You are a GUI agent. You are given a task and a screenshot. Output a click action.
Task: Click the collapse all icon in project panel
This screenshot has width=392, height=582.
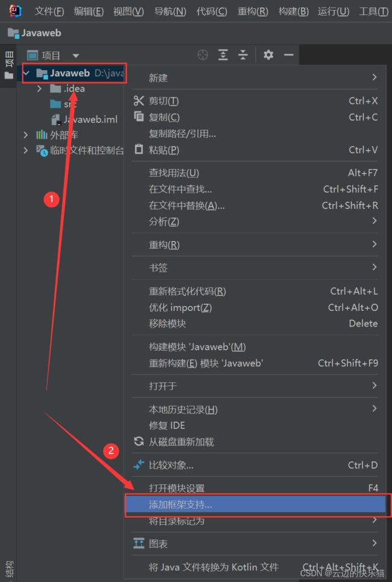243,56
